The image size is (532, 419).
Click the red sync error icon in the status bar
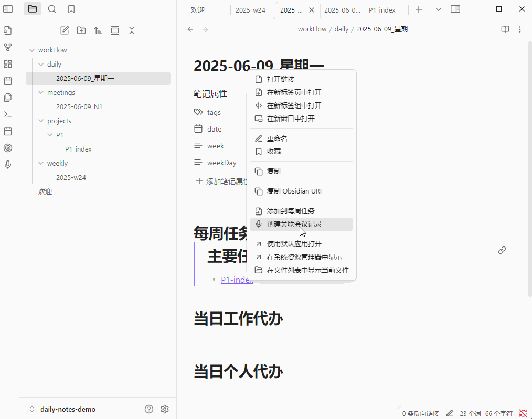pyautogui.click(x=523, y=413)
